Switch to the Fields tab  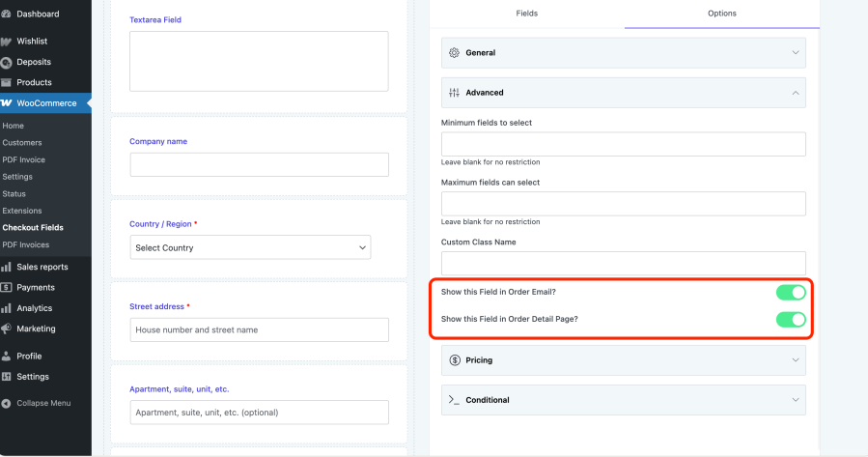pyautogui.click(x=527, y=14)
